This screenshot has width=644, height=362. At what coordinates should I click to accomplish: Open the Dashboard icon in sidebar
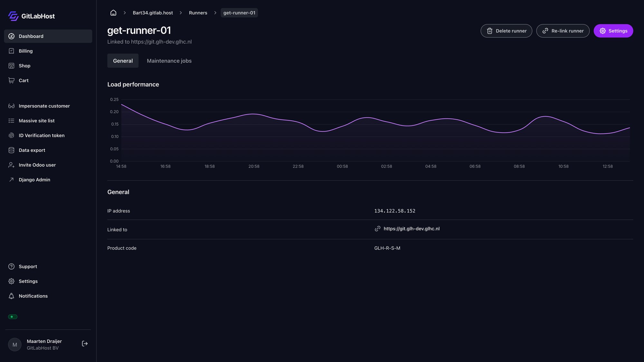(x=11, y=36)
